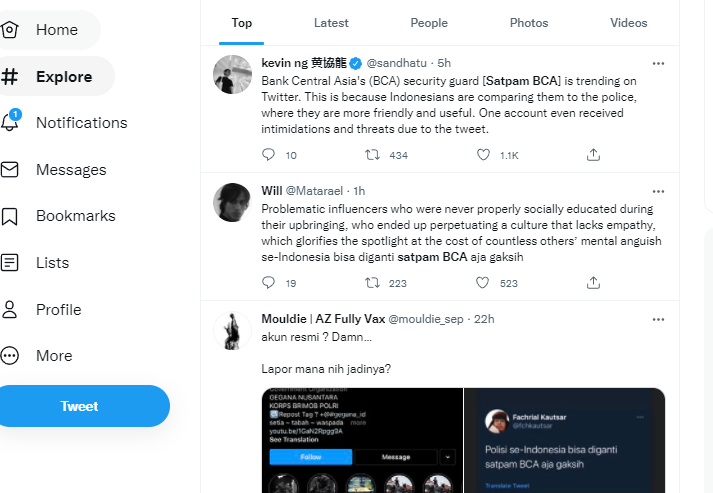Reply to kevin ng's tweet
This screenshot has height=493, width=713.
pyautogui.click(x=268, y=155)
